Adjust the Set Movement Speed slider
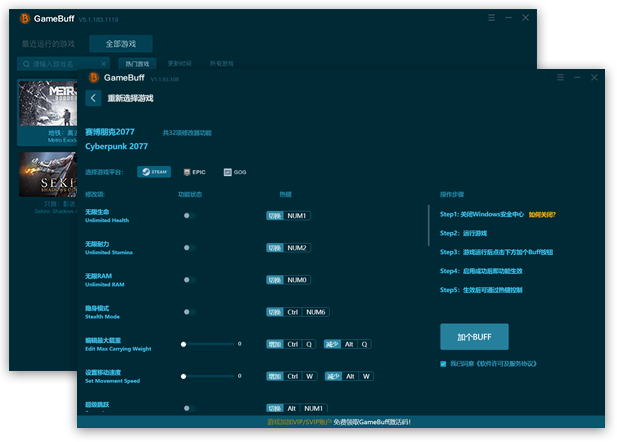 [208, 376]
